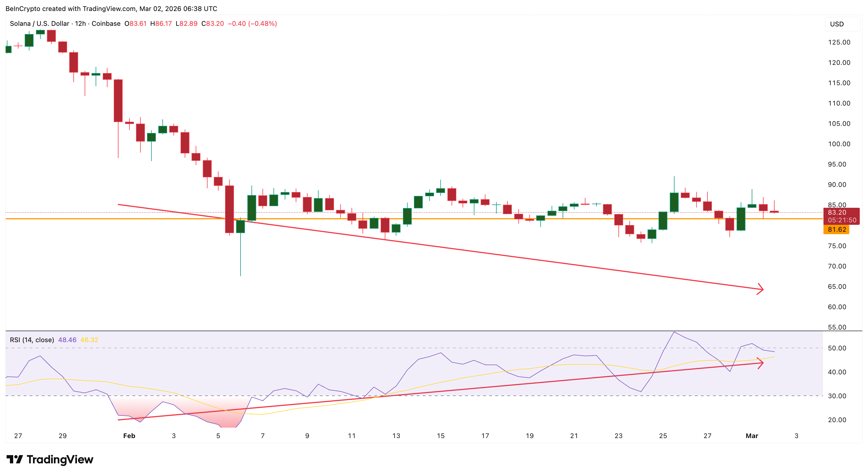Select the RSI (14, close) indicator label
This screenshot has width=868, height=476.
31,340
